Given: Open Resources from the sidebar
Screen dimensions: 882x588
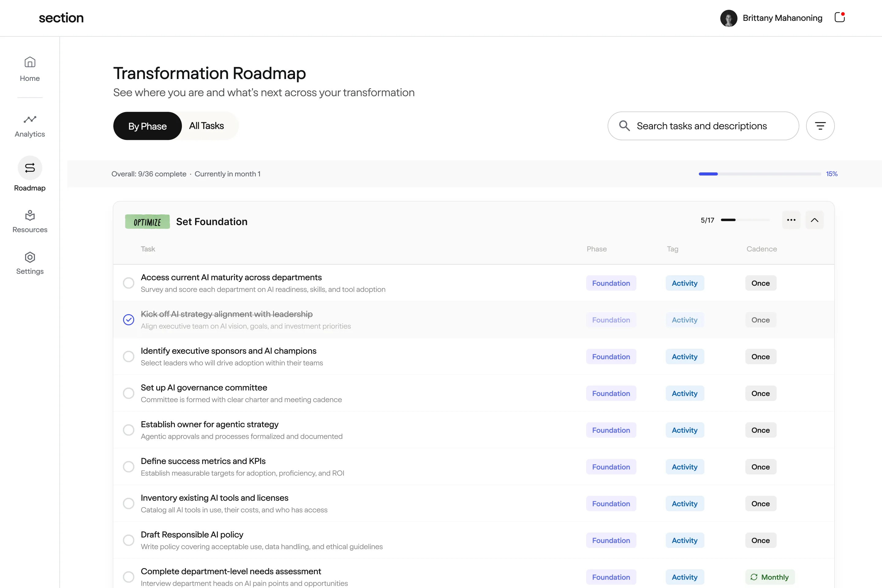Looking at the screenshot, I should tap(30, 216).
